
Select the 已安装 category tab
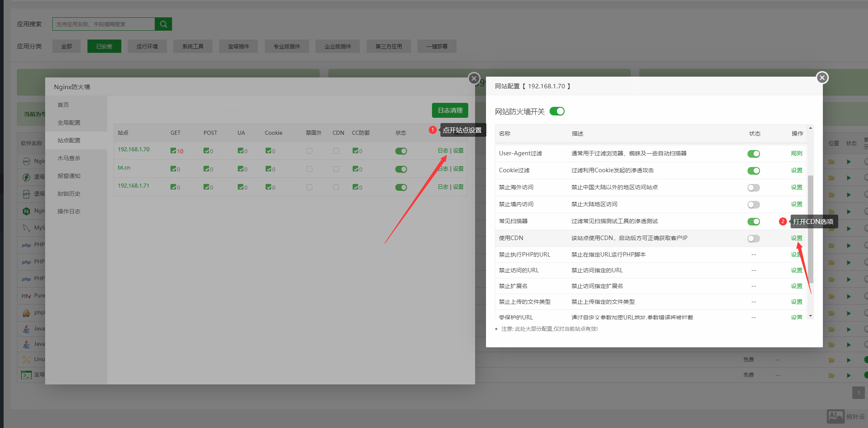coord(104,46)
